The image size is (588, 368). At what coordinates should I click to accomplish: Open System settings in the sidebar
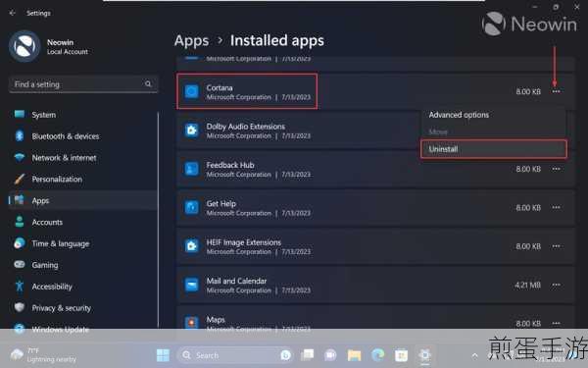[83, 115]
